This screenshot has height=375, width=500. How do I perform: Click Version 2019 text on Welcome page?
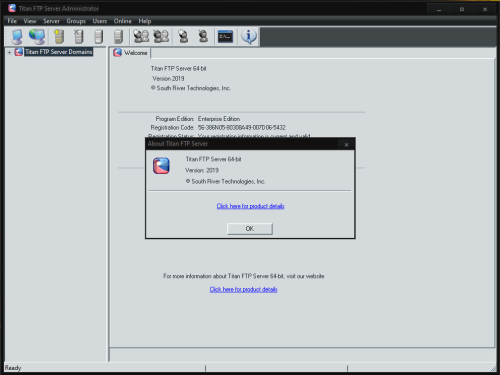click(x=168, y=78)
